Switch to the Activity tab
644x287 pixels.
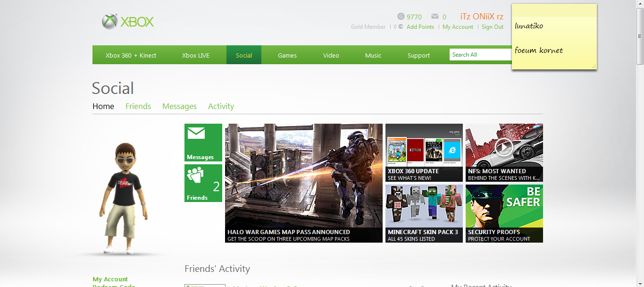(221, 106)
